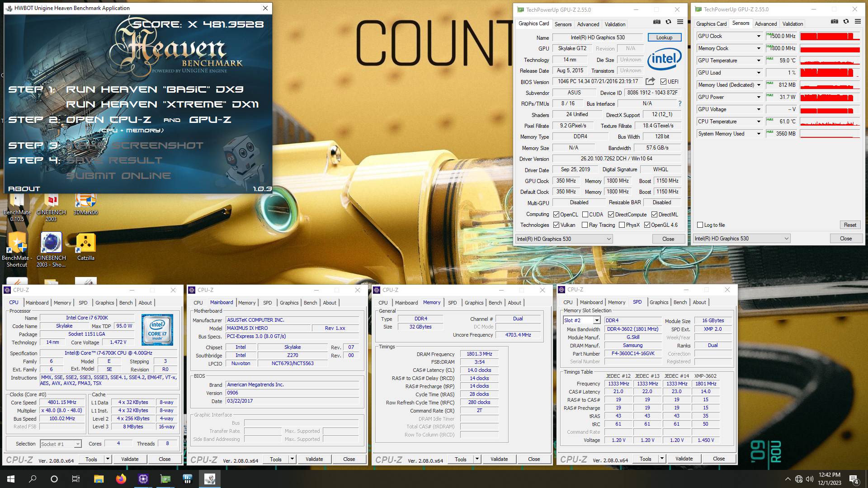Click the GPU Load sensor graph
The image size is (868, 488).
[x=830, y=73]
